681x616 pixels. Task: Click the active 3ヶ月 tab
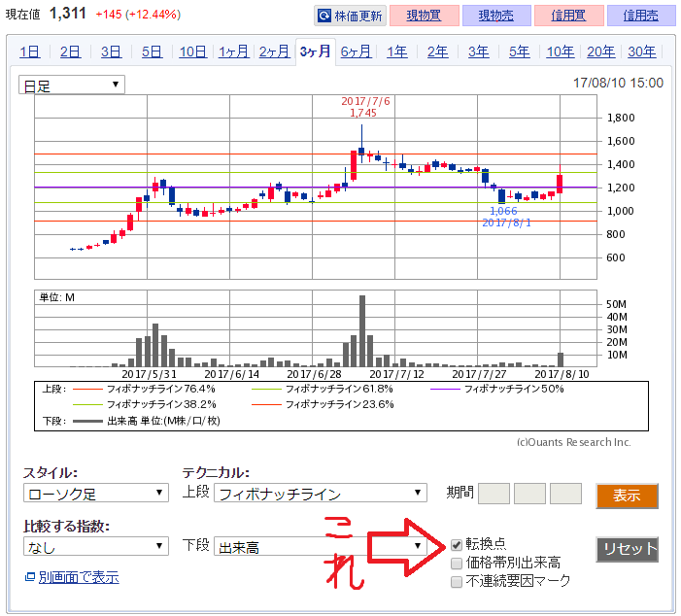click(x=316, y=51)
